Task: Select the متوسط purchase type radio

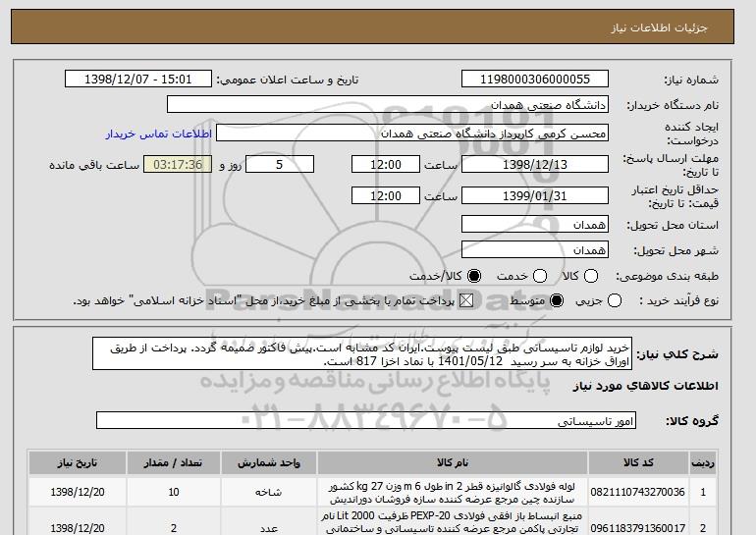Action: point(557,300)
